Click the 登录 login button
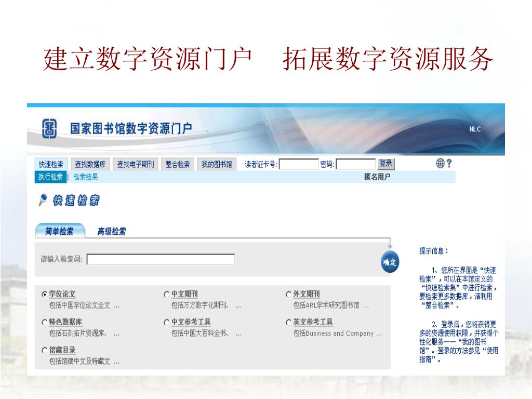The height and width of the screenshot is (399, 532). [386, 164]
